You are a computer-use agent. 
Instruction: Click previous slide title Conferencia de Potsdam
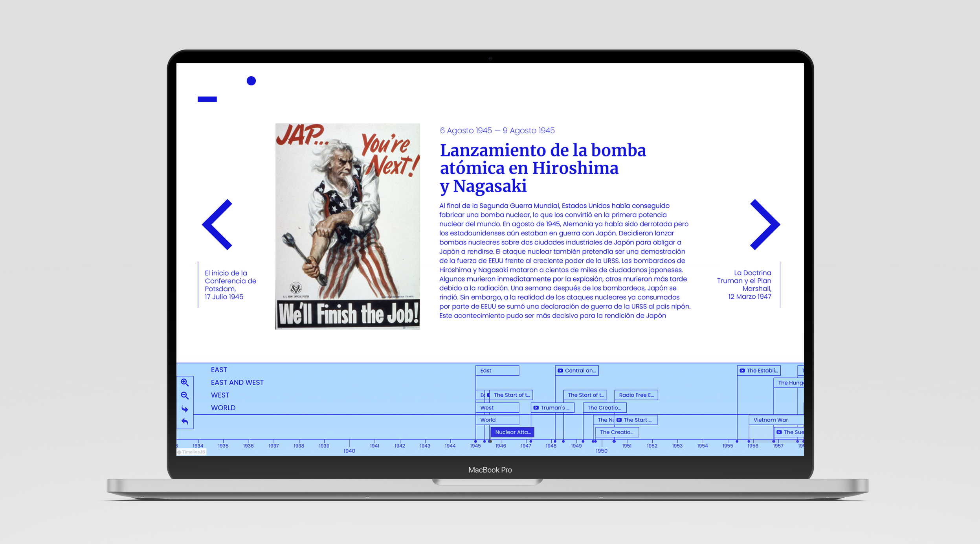tap(230, 285)
